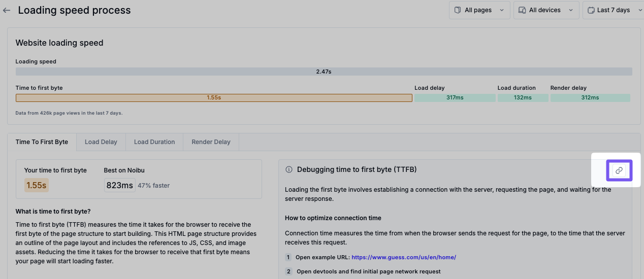Click the devices icon in All devices filter
This screenshot has width=644, height=279.
522,10
